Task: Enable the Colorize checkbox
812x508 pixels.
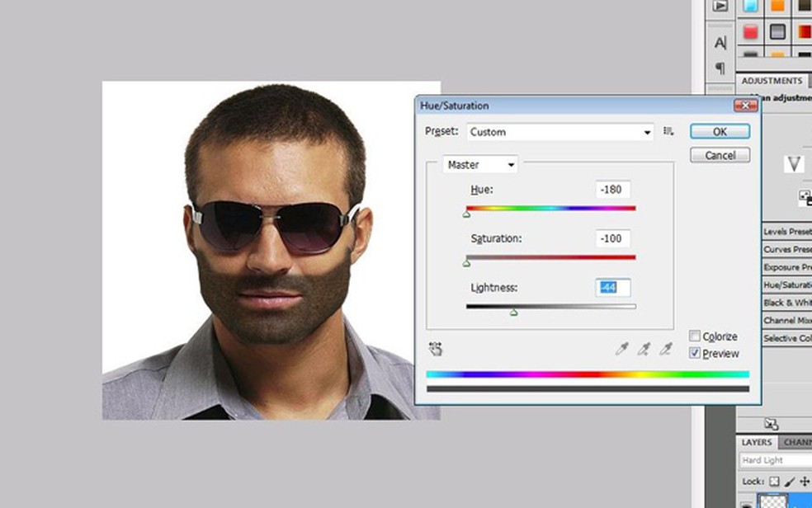Action: tap(695, 336)
